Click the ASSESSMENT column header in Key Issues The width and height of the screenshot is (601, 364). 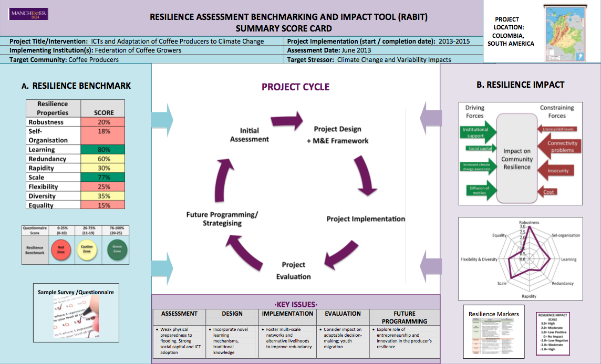click(179, 314)
